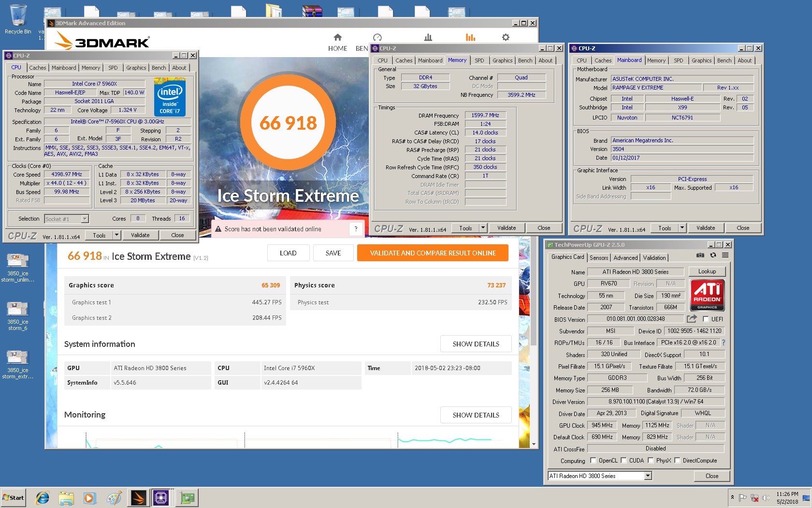Open Validation tab in GPU-Z
812x508 pixels.
(x=654, y=258)
